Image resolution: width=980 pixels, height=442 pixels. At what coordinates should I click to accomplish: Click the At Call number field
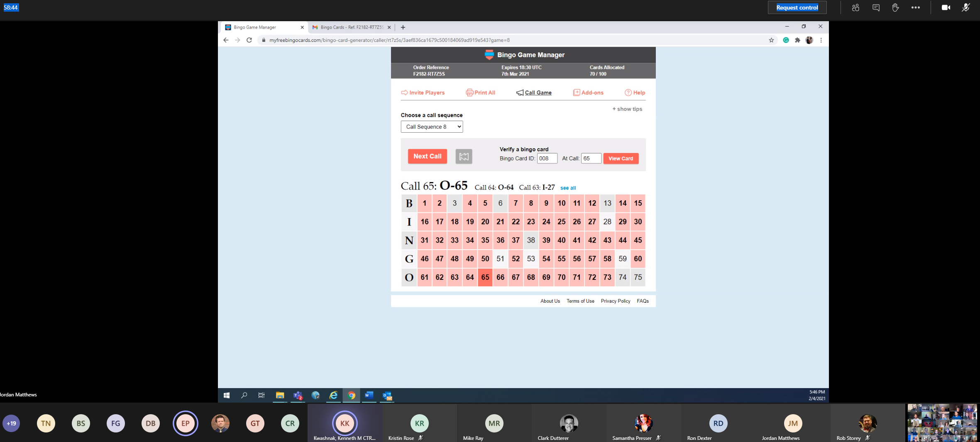pos(591,158)
